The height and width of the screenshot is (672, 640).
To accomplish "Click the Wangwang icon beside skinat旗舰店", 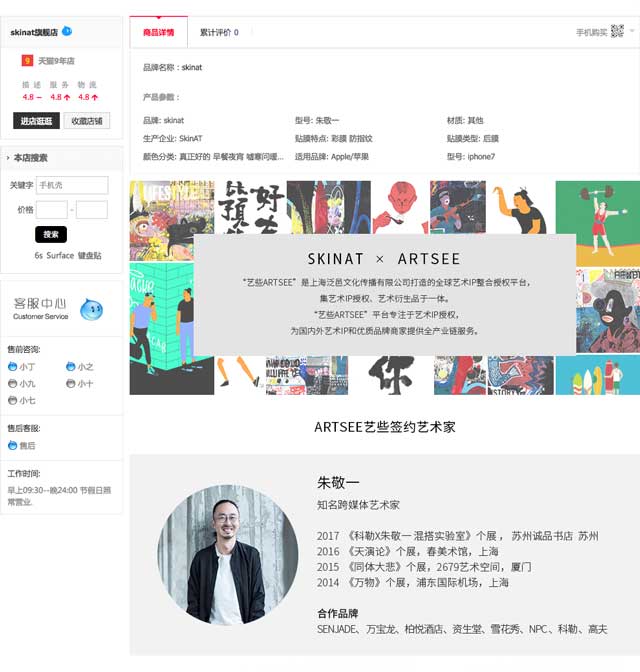I will 67,31.
